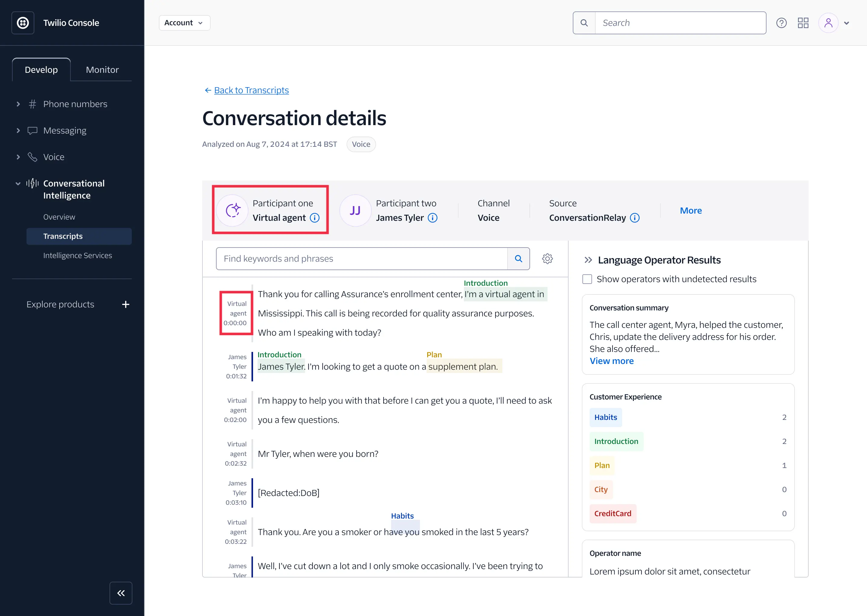Click the JJ participant avatar
Viewport: 867px width, 616px height.
point(355,210)
